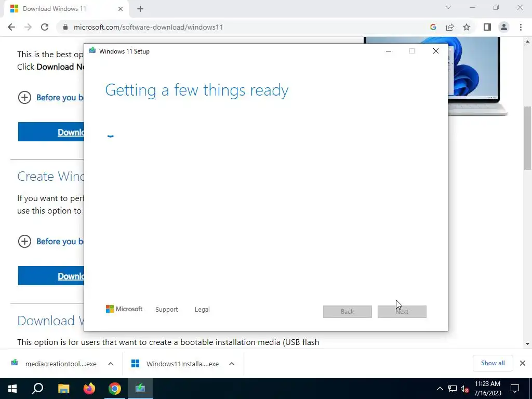Open the Windows Start menu
Screen dimensions: 532x399
(12, 389)
